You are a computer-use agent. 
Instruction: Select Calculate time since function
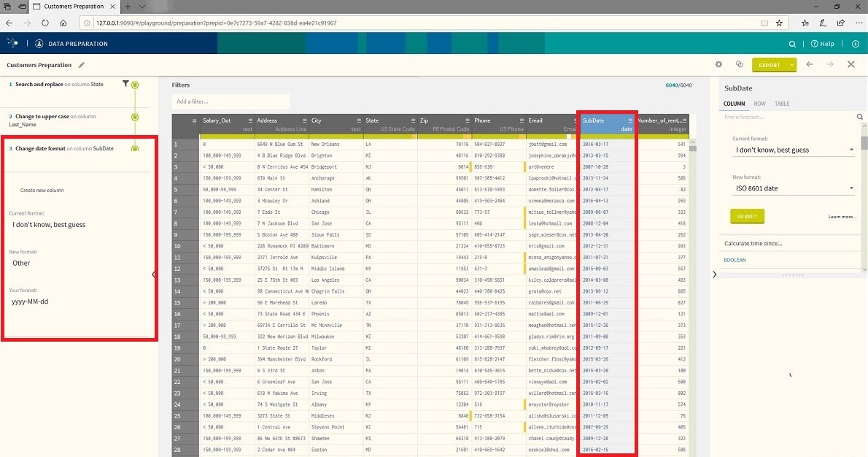pyautogui.click(x=753, y=243)
